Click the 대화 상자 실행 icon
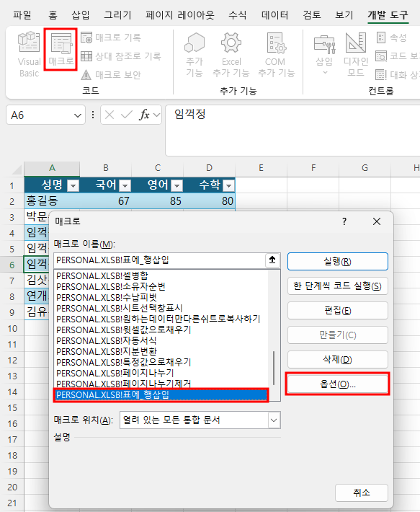This screenshot has height=512, width=420. (381, 75)
